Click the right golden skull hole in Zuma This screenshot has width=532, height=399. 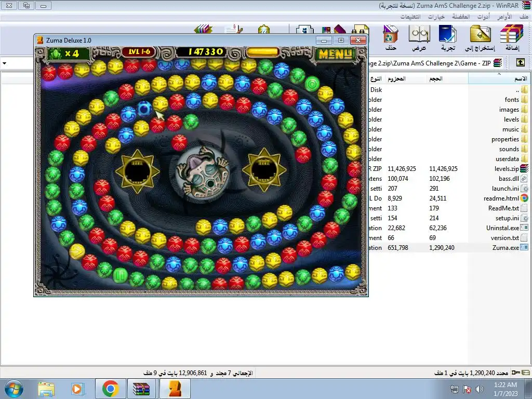(x=263, y=170)
